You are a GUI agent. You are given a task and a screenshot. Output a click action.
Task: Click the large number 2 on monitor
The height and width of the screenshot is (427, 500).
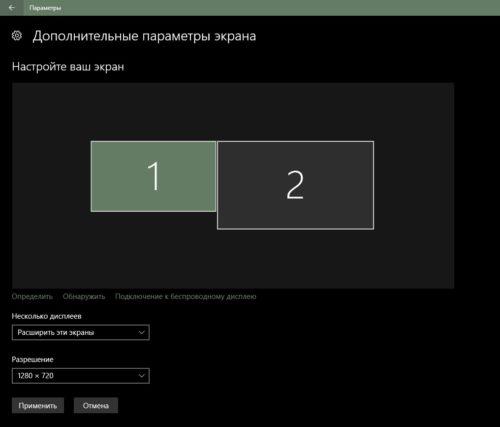pos(295,185)
